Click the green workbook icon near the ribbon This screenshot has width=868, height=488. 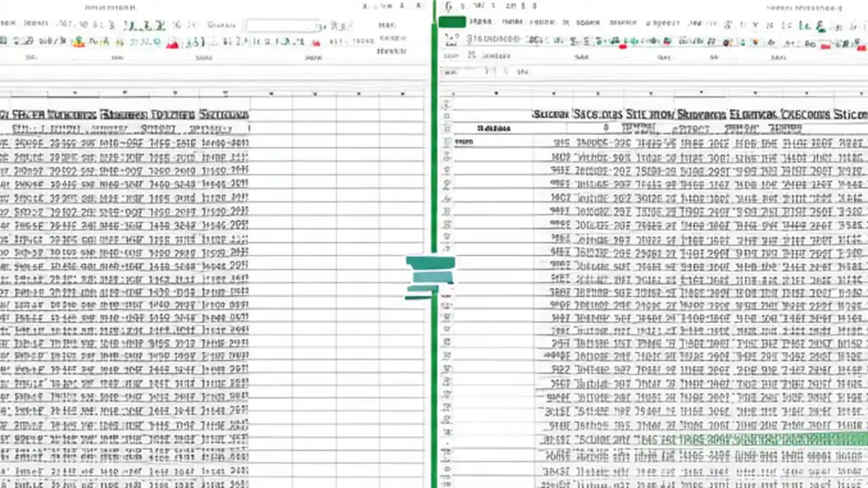pos(452,22)
